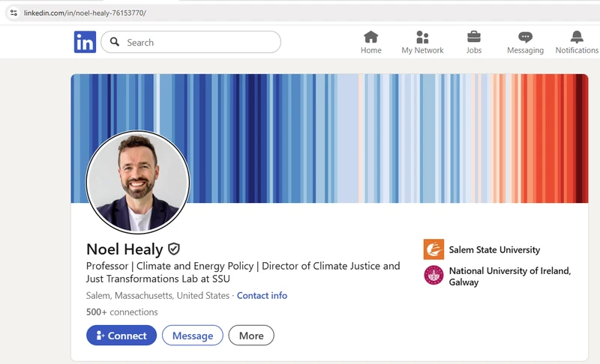Click the Salem State University logo
Screen dimensions: 600x364
[433, 249]
